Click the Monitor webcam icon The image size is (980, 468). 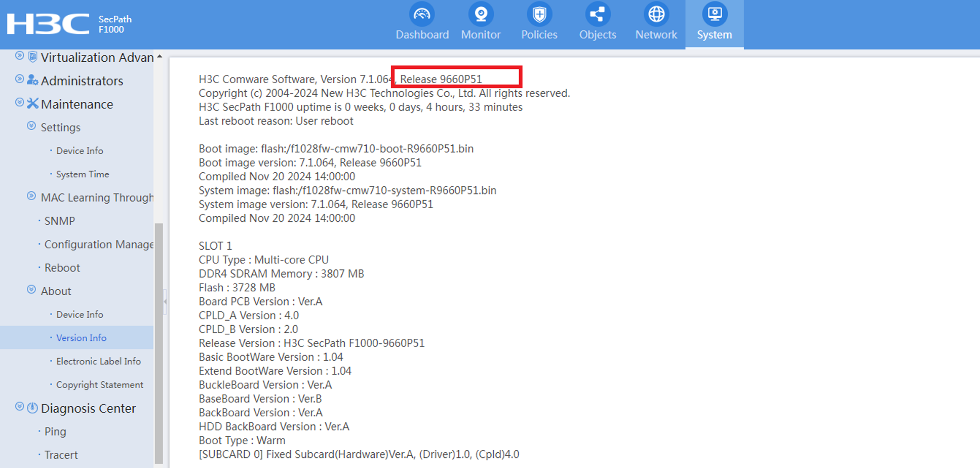coord(481,14)
